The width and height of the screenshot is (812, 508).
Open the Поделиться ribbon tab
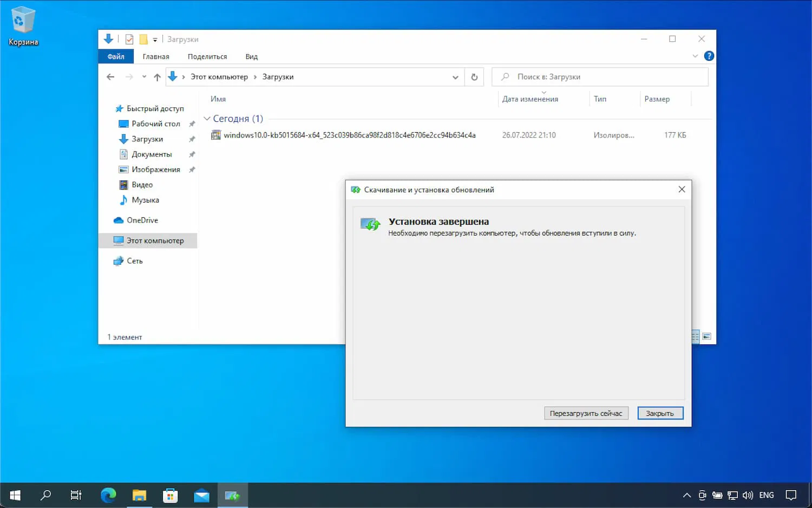[x=207, y=56]
